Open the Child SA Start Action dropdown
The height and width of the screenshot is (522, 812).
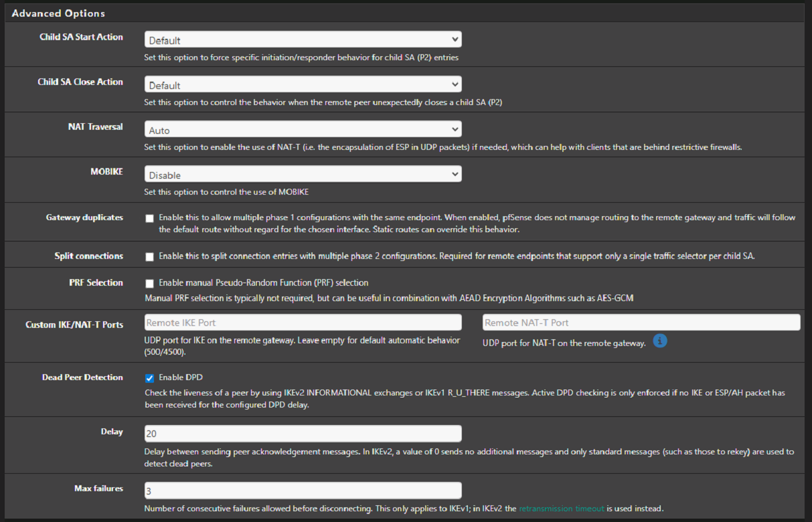tap(303, 40)
